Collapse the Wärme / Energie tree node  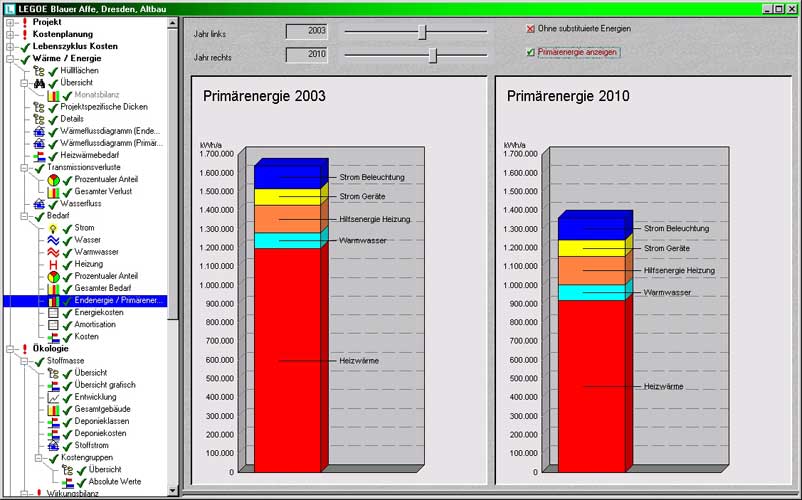point(9,59)
